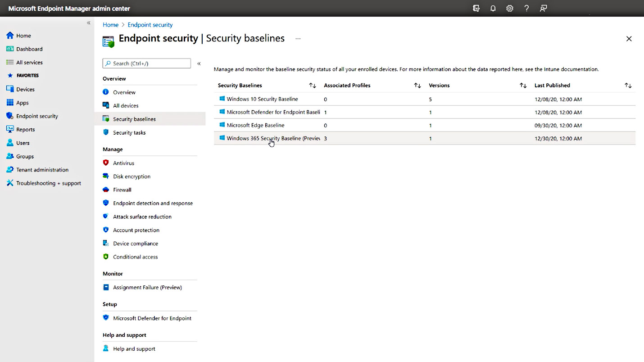The image size is (644, 362).
Task: Click the Devices icon in sidebar
Action: [10, 89]
